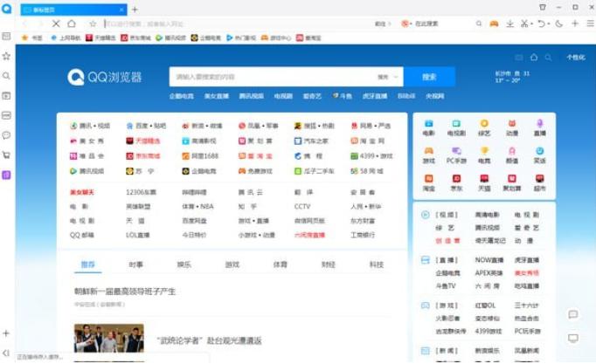
Task: Open the sidebar search magnifier icon
Action: coord(6,76)
